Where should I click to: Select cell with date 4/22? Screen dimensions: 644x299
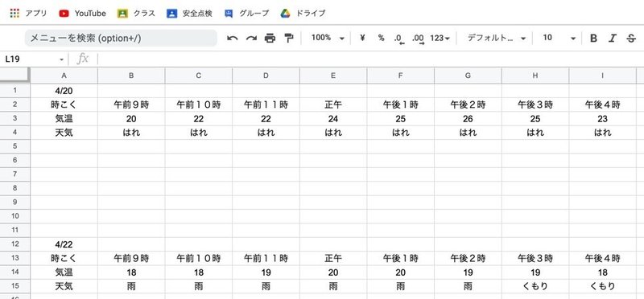(64, 244)
